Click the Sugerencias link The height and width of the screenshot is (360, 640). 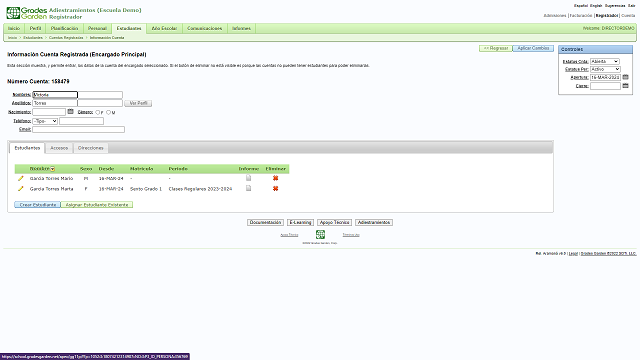(x=615, y=6)
